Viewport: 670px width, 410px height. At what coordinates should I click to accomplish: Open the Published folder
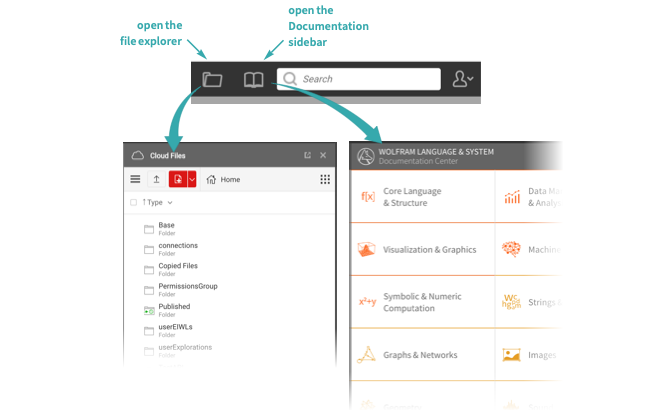coord(173,307)
